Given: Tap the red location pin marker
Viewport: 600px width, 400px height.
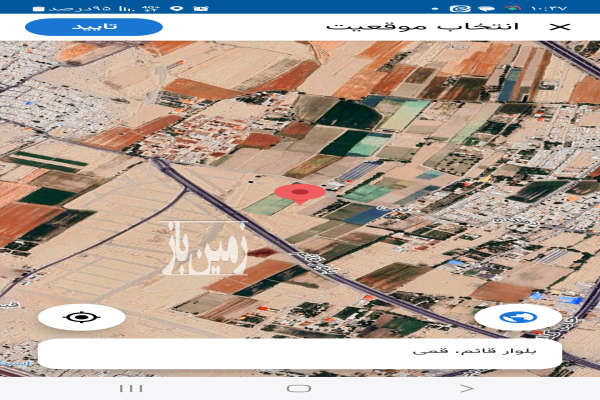Looking at the screenshot, I should 300,193.
